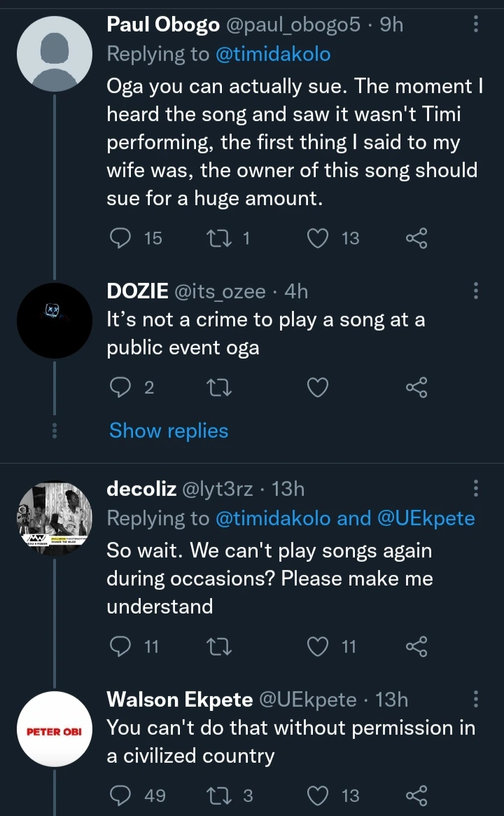The width and height of the screenshot is (504, 816).
Task: Share decoliz's tweet
Action: [416, 646]
